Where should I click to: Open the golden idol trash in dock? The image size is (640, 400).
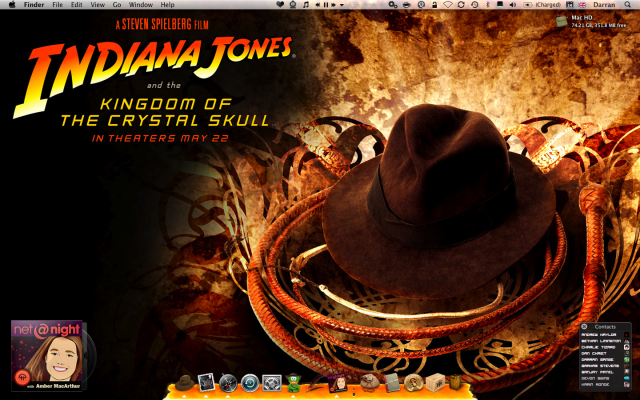(x=456, y=382)
